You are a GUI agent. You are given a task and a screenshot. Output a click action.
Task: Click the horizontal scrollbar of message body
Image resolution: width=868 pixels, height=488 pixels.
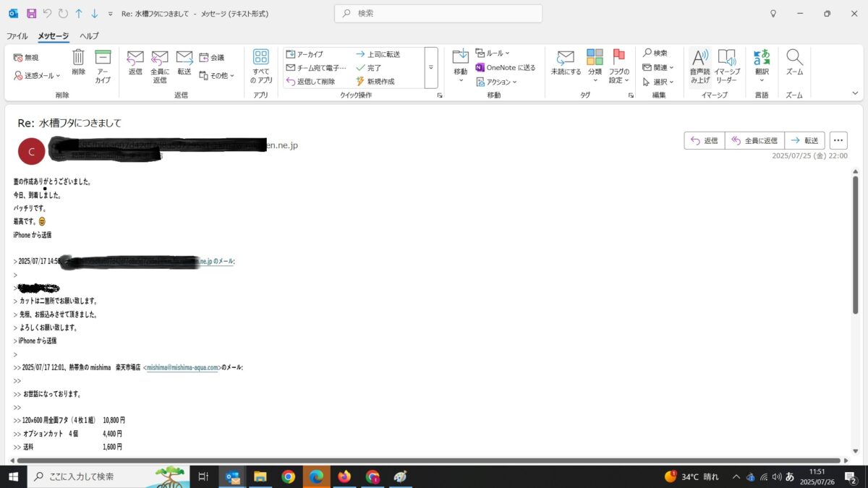(428, 460)
